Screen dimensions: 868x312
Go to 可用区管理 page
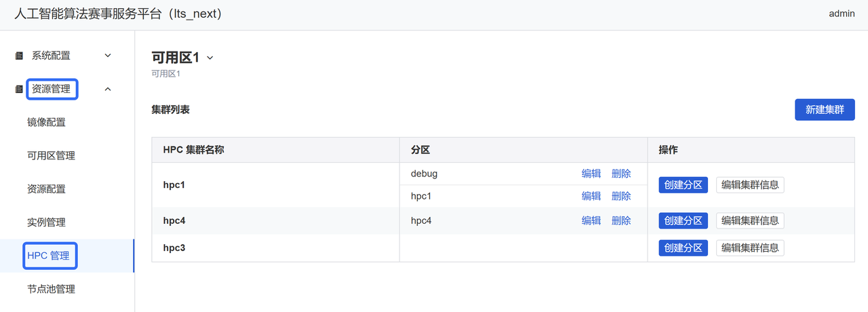[x=51, y=155]
